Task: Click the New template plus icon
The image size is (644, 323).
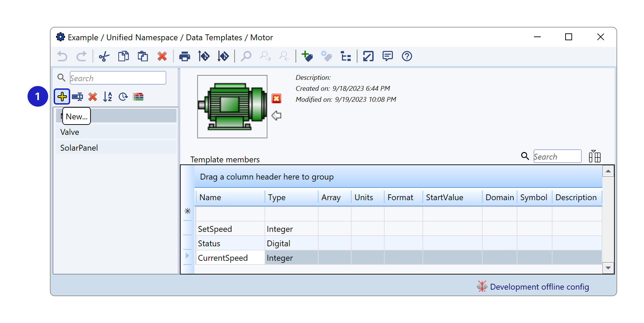Action: [x=62, y=97]
